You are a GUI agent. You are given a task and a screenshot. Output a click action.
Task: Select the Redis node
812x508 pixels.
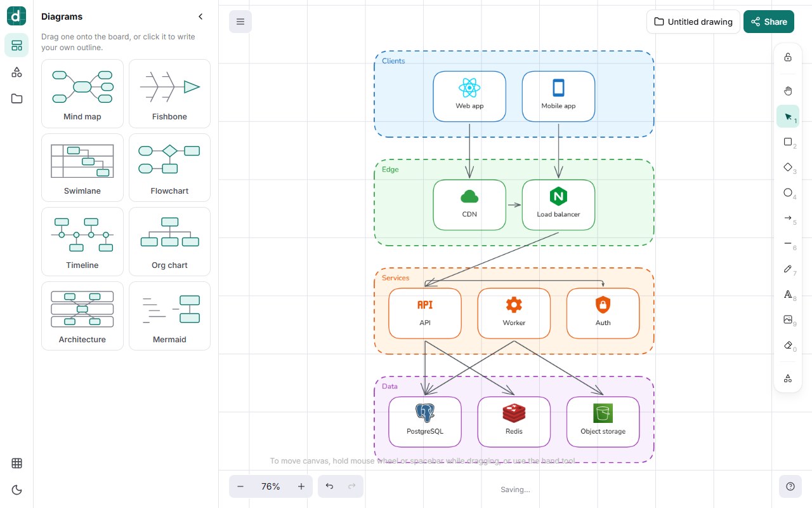point(514,422)
